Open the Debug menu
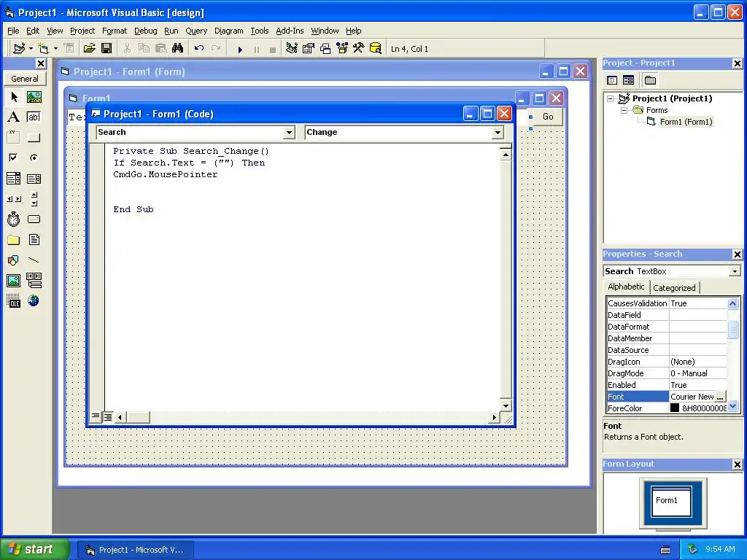This screenshot has width=747, height=560. (x=145, y=31)
